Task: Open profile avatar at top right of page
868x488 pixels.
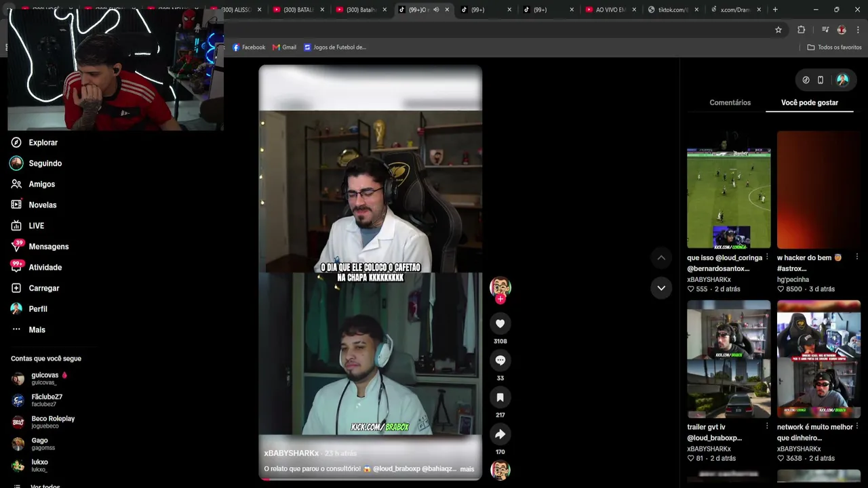Action: 843,80
